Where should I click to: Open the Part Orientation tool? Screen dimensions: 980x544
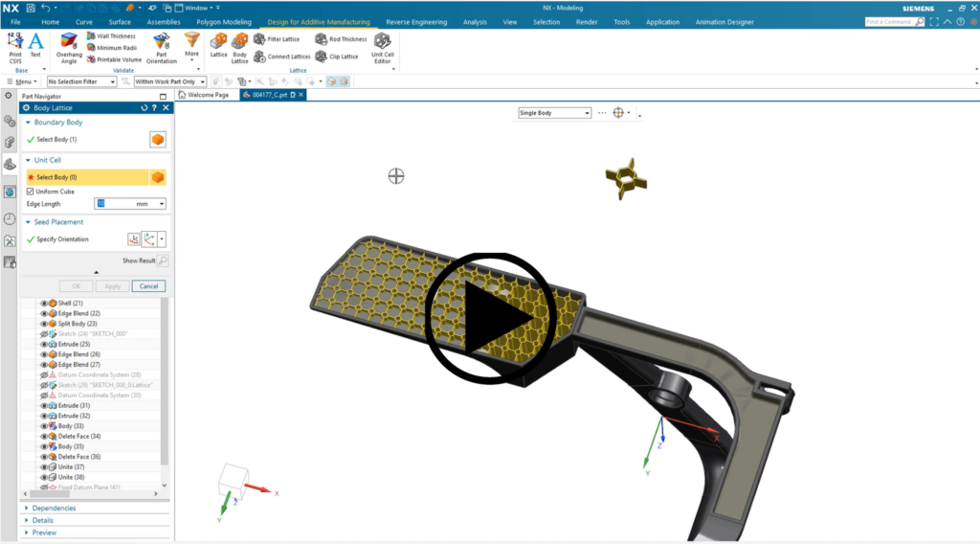(161, 46)
